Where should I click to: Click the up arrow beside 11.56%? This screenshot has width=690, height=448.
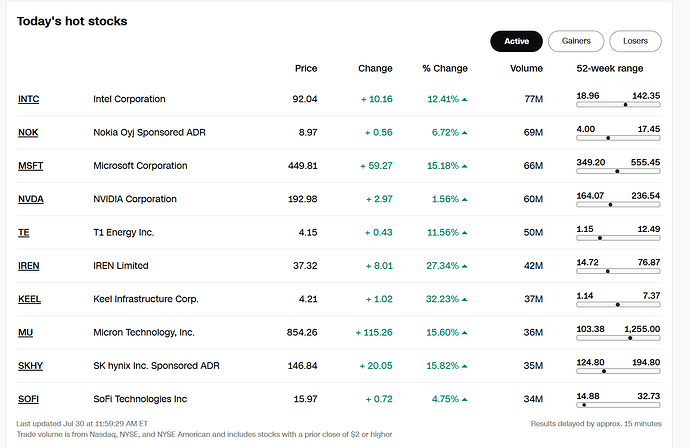465,233
